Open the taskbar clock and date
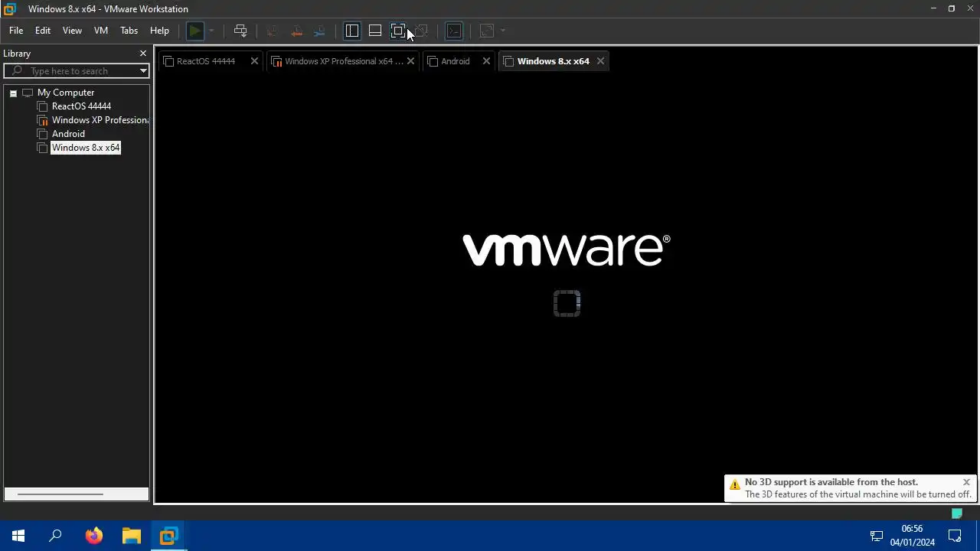Viewport: 980px width, 551px height. [x=912, y=536]
